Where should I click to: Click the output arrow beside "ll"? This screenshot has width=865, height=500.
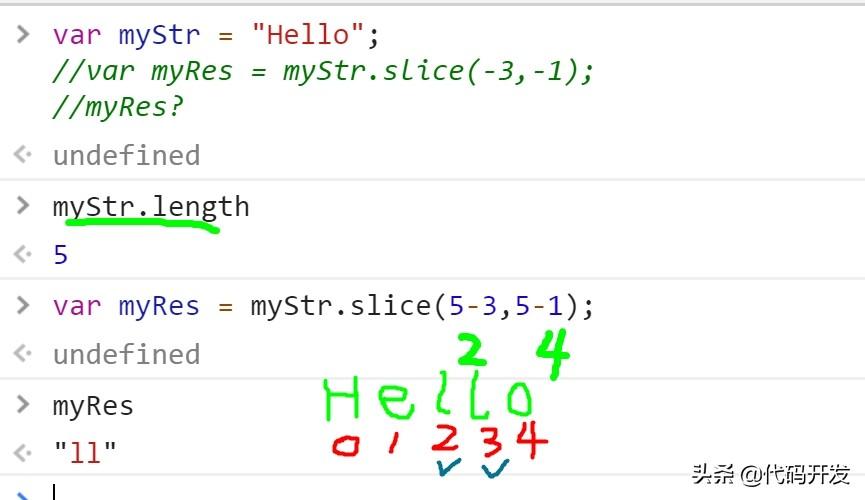(x=23, y=453)
